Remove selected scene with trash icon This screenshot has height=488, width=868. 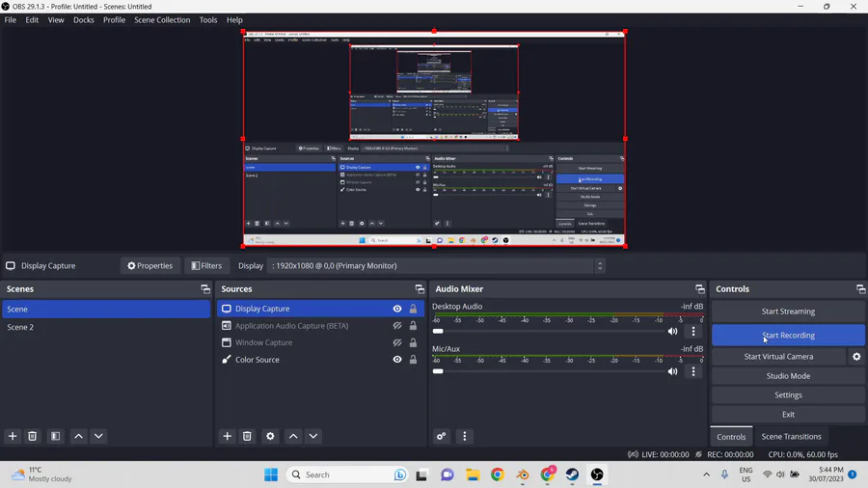tap(32, 436)
